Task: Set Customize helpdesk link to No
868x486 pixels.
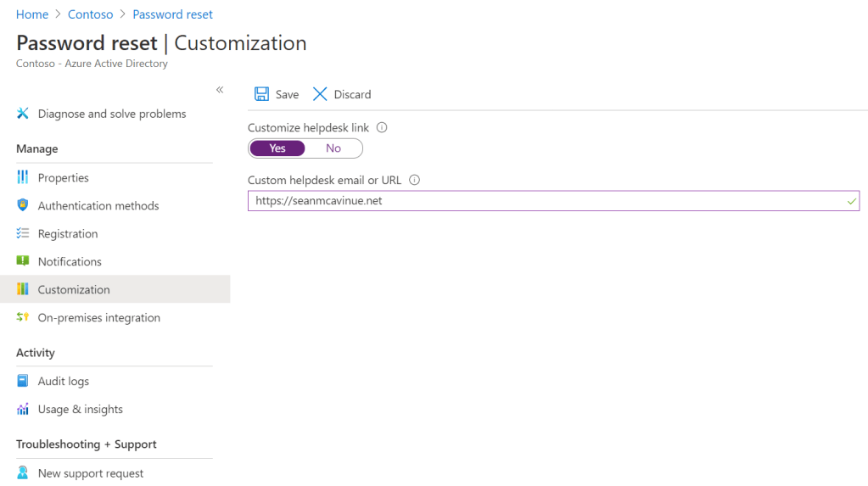Action: pyautogui.click(x=333, y=148)
